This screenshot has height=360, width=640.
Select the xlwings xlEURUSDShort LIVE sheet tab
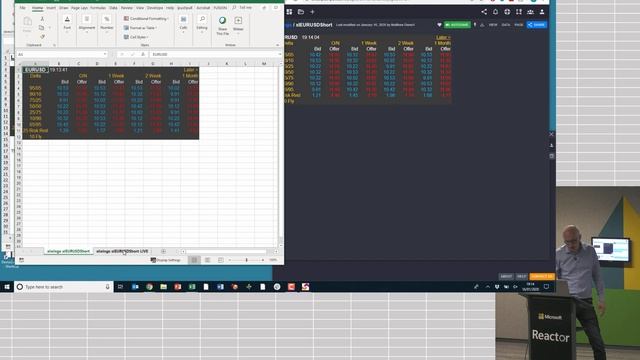tap(122, 251)
